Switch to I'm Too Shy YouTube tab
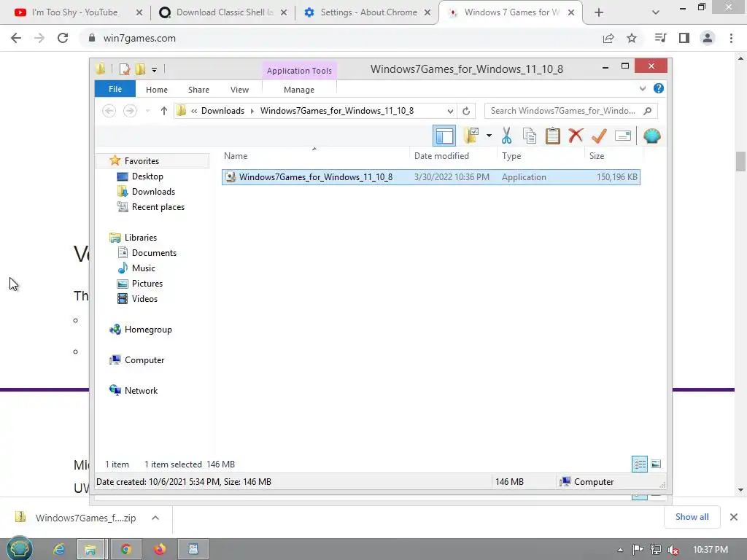The height and width of the screenshot is (560, 747). point(74,12)
